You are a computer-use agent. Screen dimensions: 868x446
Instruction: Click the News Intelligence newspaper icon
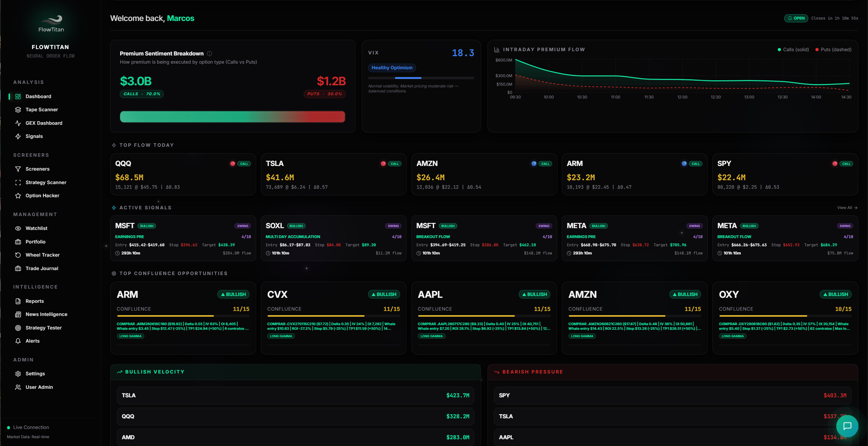click(18, 314)
